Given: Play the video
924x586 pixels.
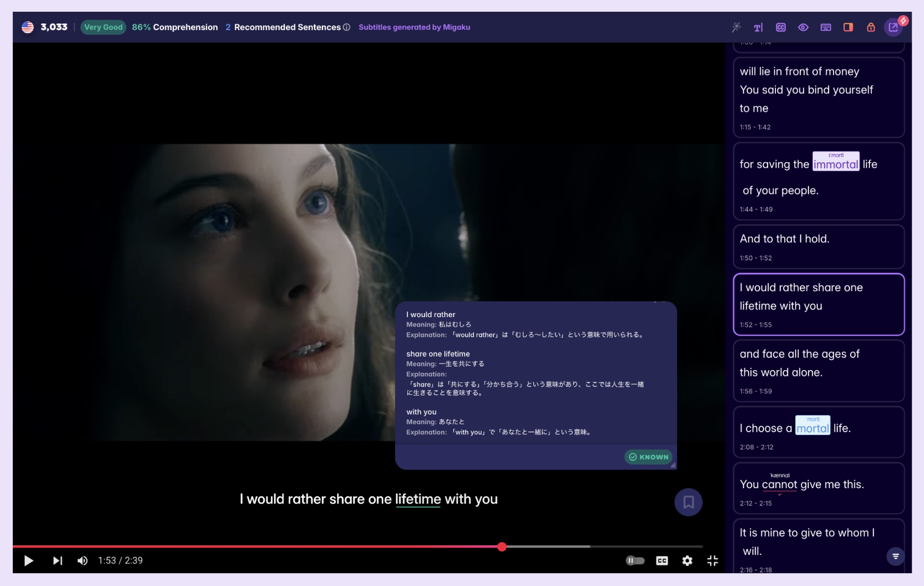Looking at the screenshot, I should click(29, 560).
